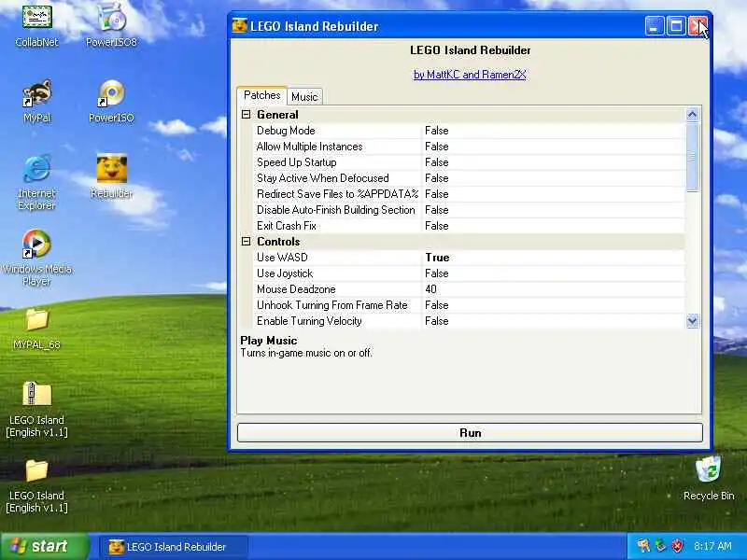Select the Stay Active When Defocused label
Screen dimensions: 747x560
click(x=322, y=178)
